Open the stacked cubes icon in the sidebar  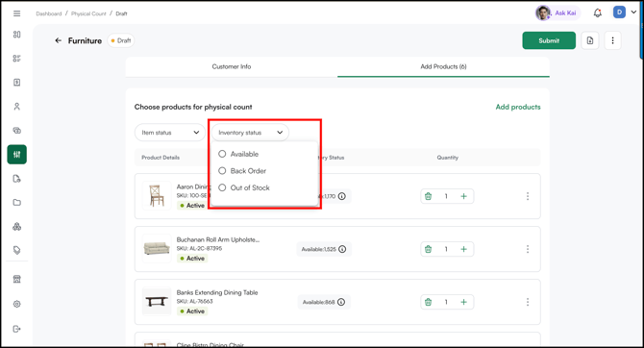pos(17,226)
